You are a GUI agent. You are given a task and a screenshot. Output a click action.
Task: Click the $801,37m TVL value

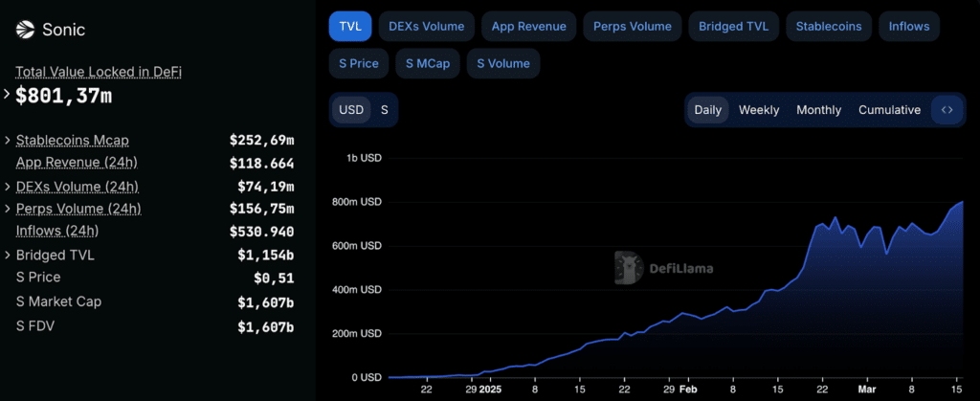point(64,96)
